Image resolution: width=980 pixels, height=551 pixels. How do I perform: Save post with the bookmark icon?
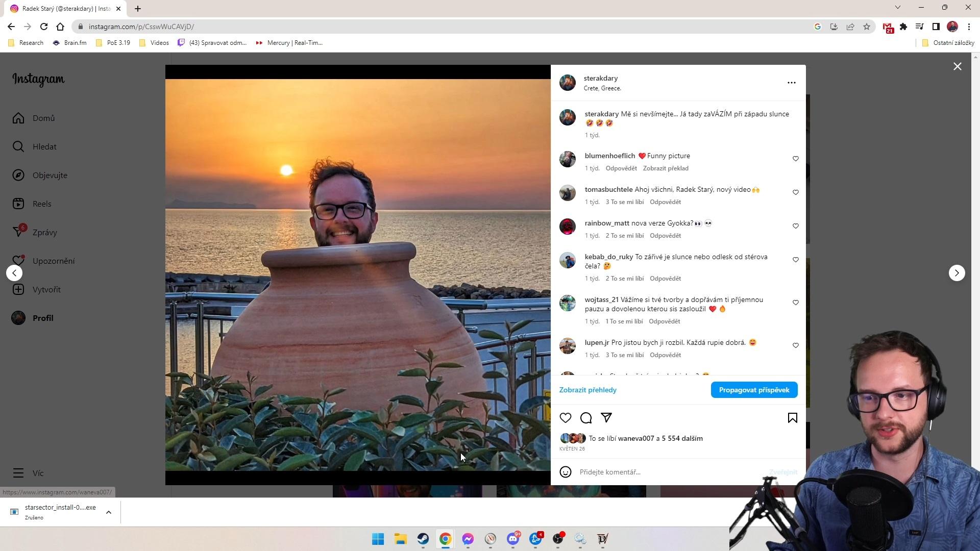pyautogui.click(x=792, y=418)
